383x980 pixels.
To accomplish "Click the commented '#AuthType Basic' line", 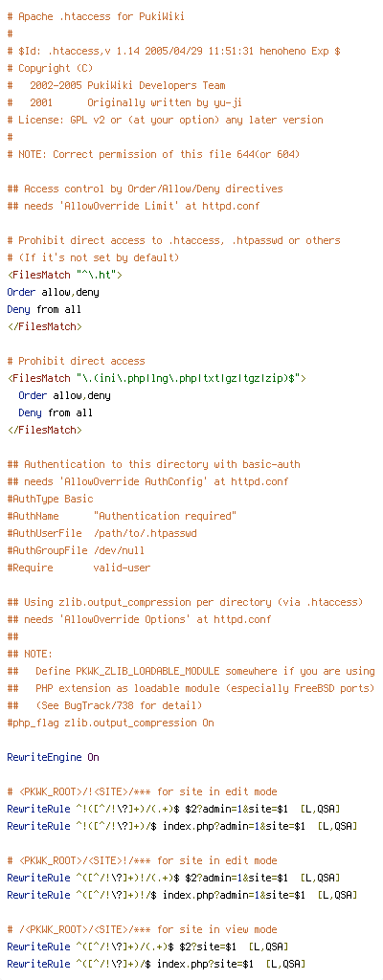I will coord(50,499).
